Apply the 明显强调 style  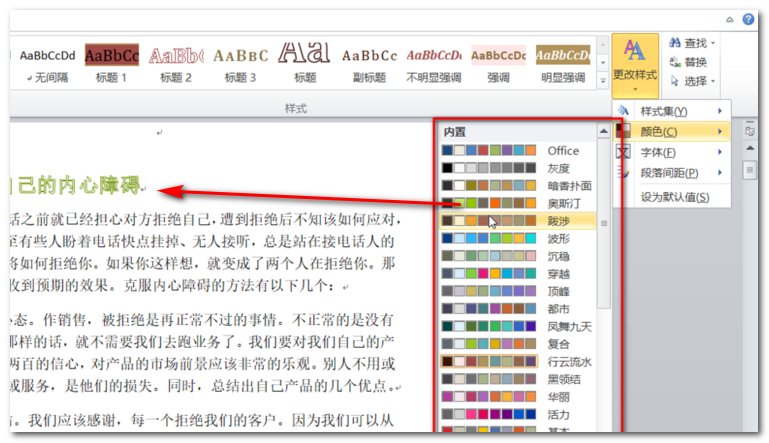click(x=563, y=64)
